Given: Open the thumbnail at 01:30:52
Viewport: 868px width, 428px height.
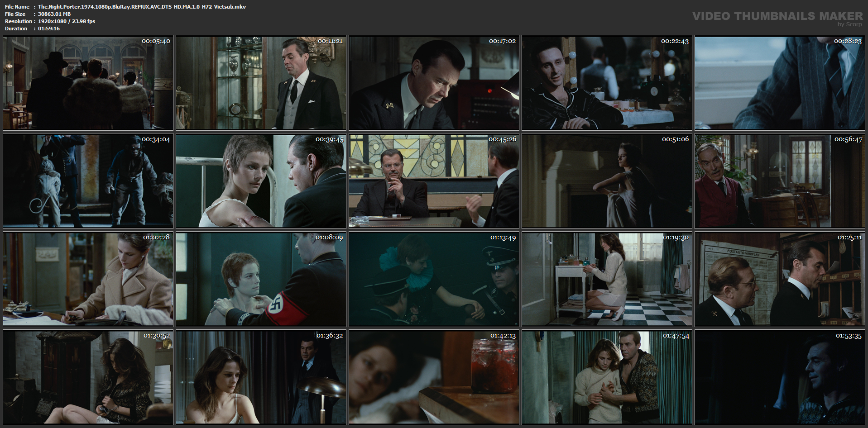Looking at the screenshot, I should point(88,378).
